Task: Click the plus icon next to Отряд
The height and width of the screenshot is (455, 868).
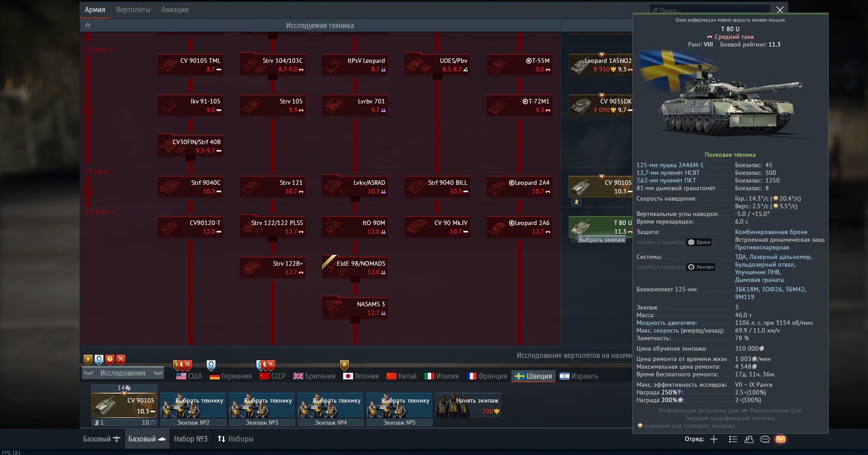Action: (714, 439)
